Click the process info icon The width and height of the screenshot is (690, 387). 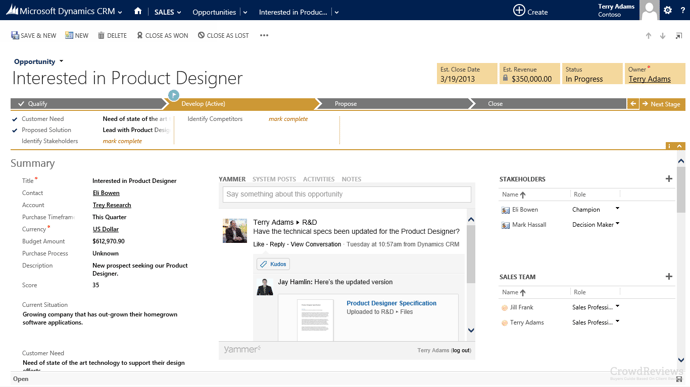tap(669, 146)
